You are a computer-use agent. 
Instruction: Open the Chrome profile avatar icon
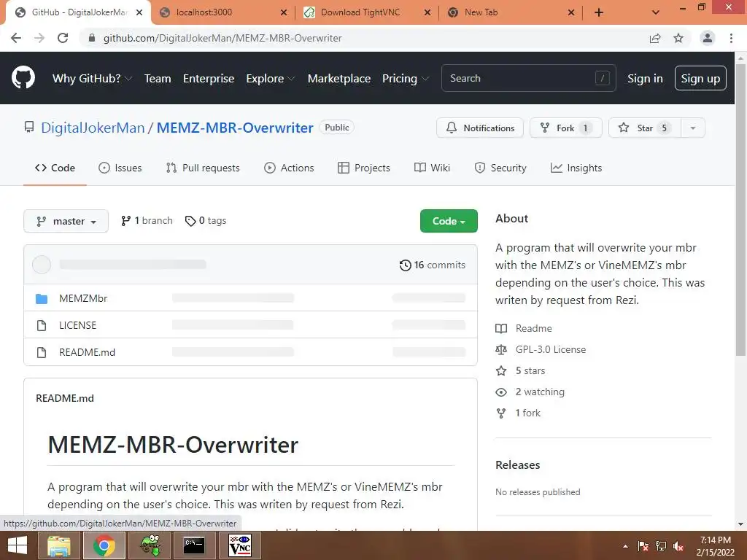point(708,38)
